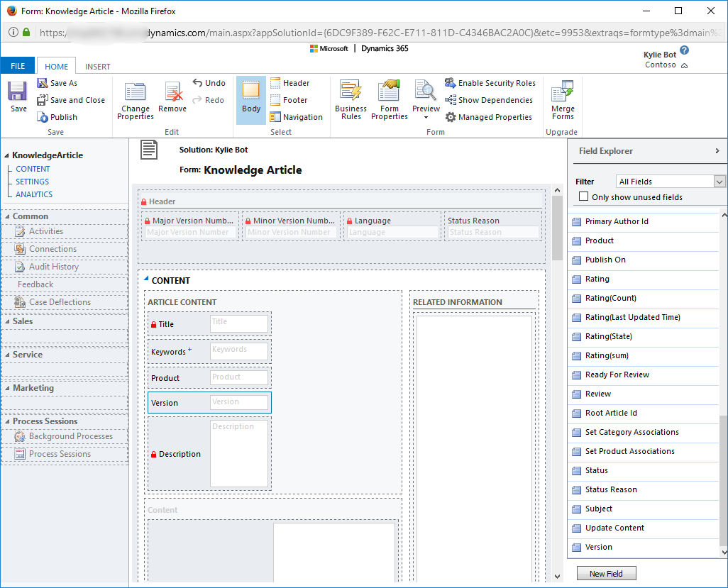Expand the Contoso user menu chevron
Image resolution: width=728 pixels, height=588 pixels.
point(684,65)
